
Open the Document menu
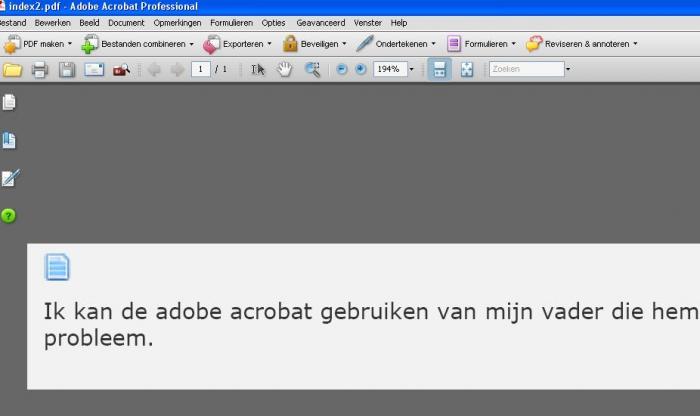click(126, 23)
